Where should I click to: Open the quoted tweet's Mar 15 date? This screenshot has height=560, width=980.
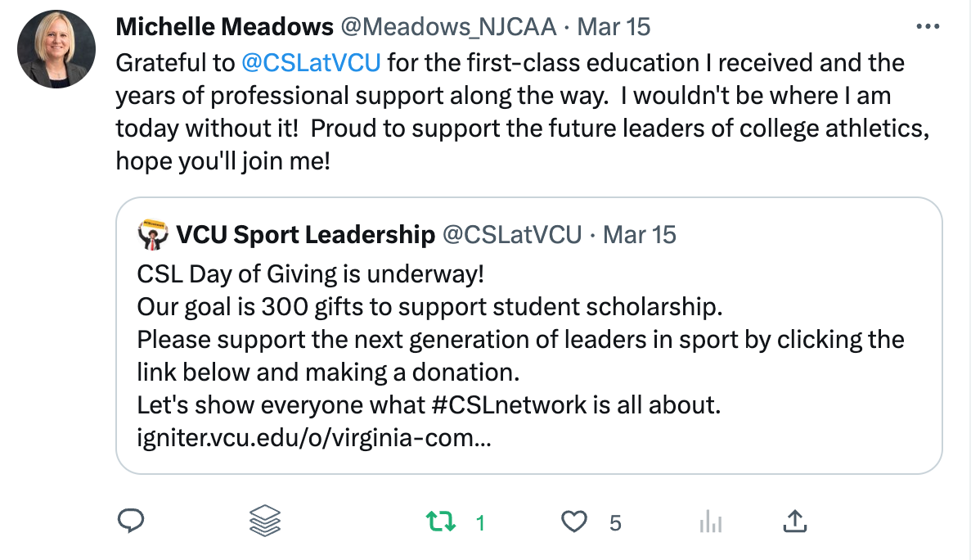pyautogui.click(x=640, y=236)
